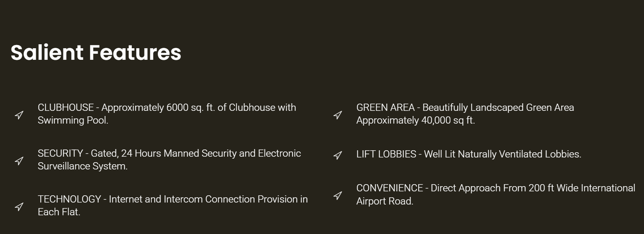Select the LIFT LOBBIES label text
Image resolution: width=644 pixels, height=234 pixels.
tap(386, 154)
